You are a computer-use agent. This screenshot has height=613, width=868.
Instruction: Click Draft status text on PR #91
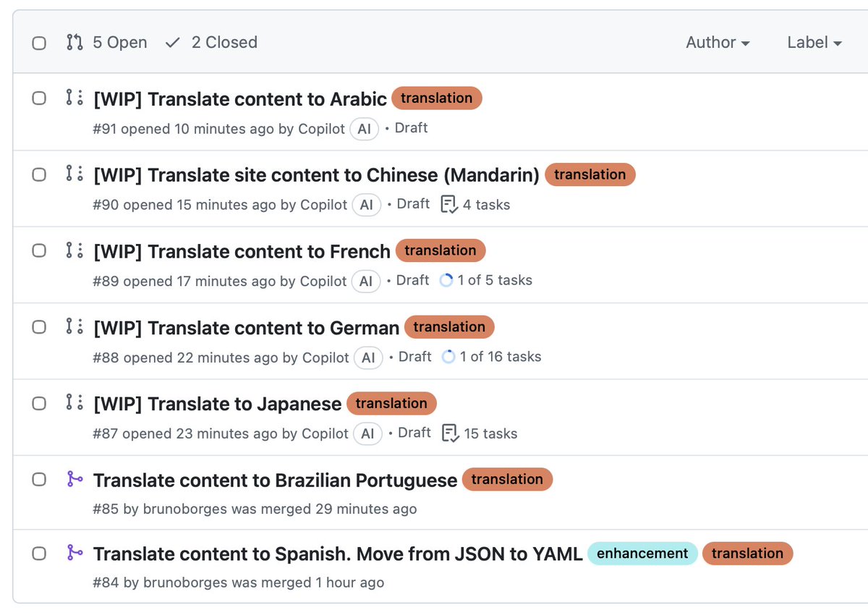(412, 128)
